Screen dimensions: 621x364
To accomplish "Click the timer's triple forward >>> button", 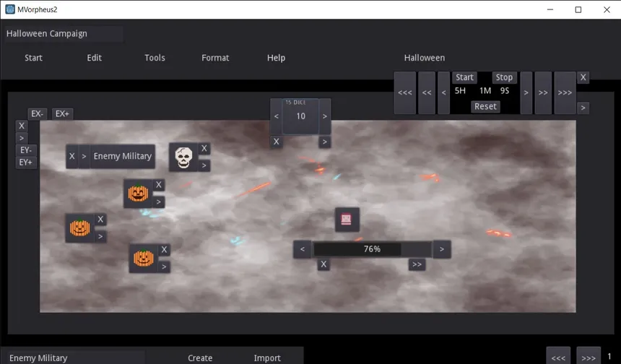I will [565, 92].
